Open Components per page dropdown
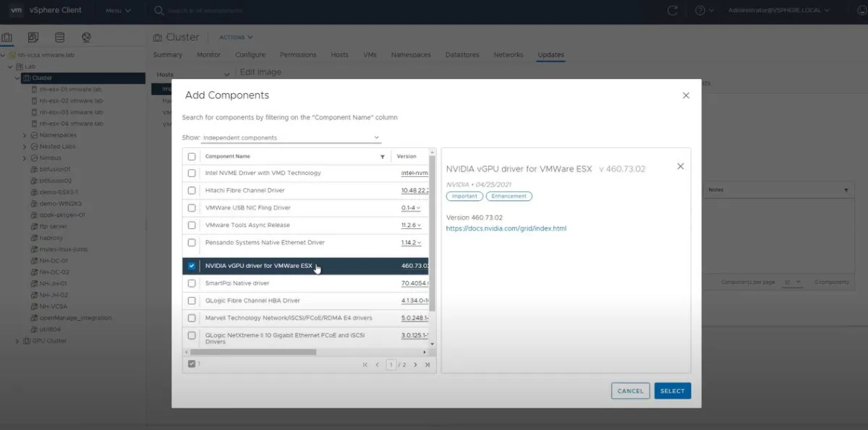Image resolution: width=868 pixels, height=430 pixels. pos(793,282)
